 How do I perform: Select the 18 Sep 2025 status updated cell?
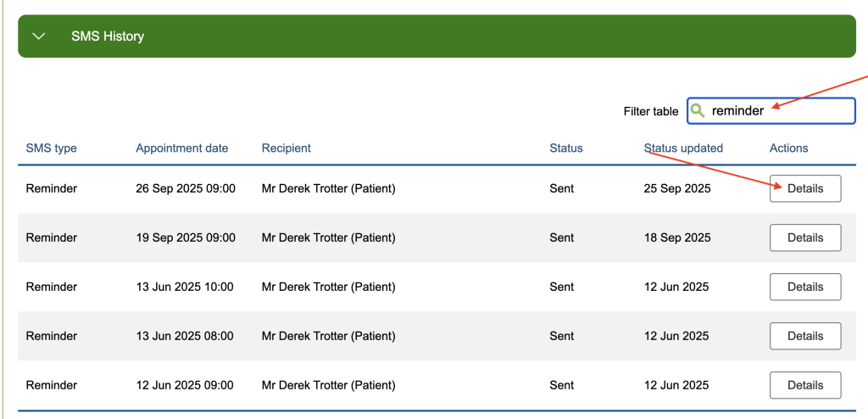(676, 237)
